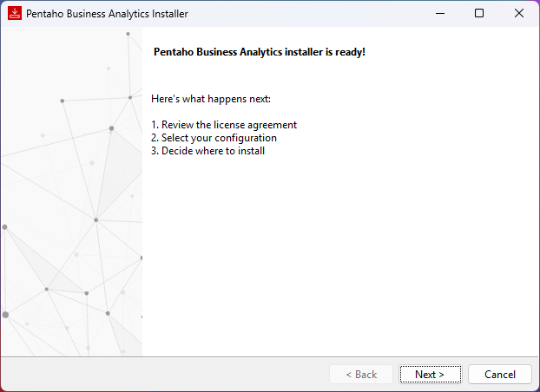The height and width of the screenshot is (392, 540).
Task: Click the 'Select your configuration' step line
Action: 219,138
